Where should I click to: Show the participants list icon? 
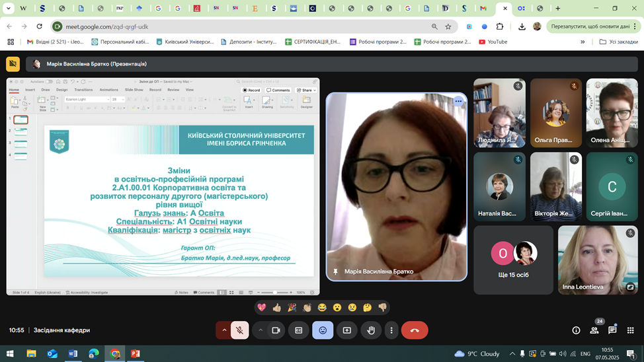pos(594,330)
